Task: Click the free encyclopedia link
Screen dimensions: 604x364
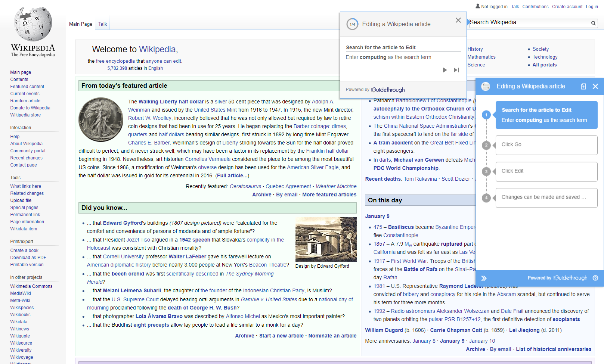Action: point(115,61)
